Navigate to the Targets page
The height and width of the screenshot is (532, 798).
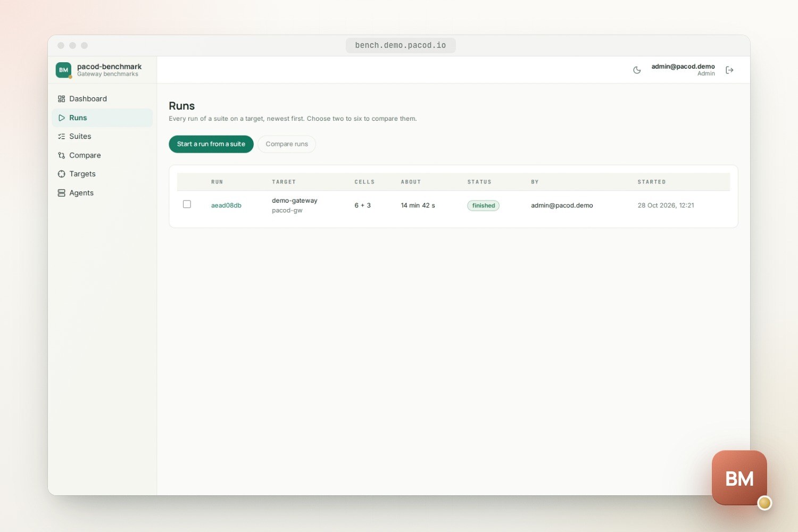click(x=102, y=174)
